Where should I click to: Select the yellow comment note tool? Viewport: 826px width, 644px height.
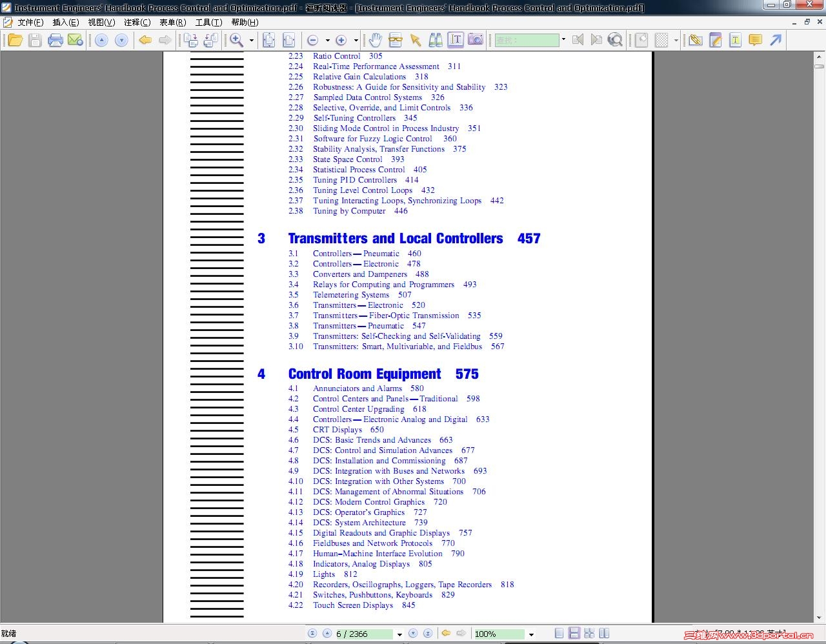(755, 40)
